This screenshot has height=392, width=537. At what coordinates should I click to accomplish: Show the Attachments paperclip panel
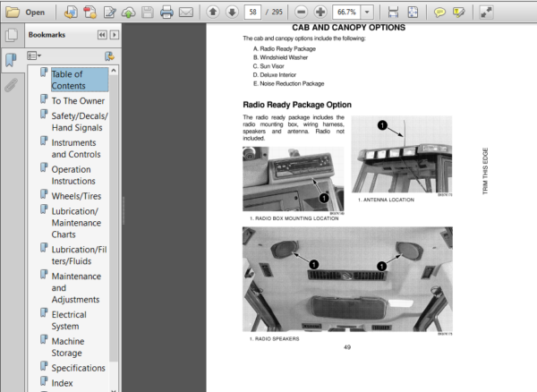coord(11,86)
